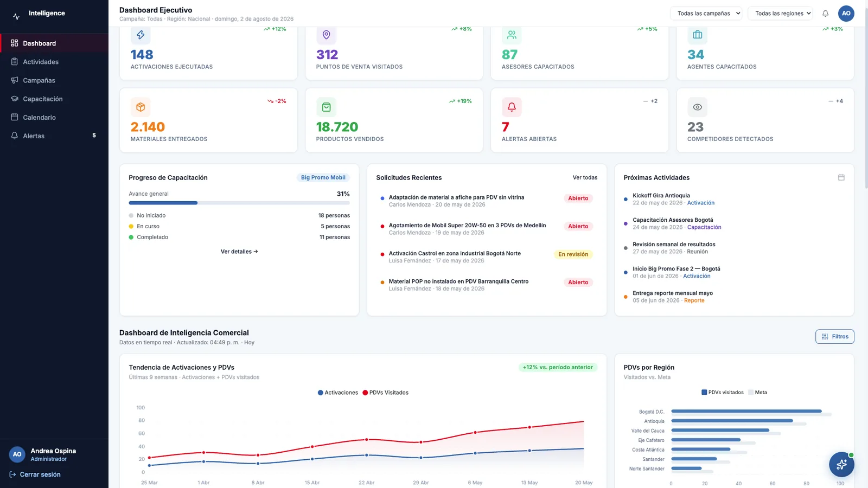Click the 18.720 Productos Vendidos value
868x488 pixels.
pyautogui.click(x=337, y=127)
